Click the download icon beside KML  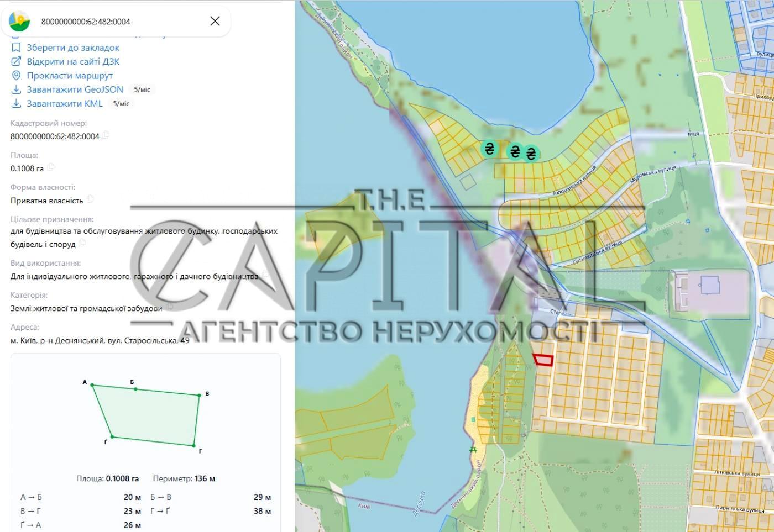16,103
